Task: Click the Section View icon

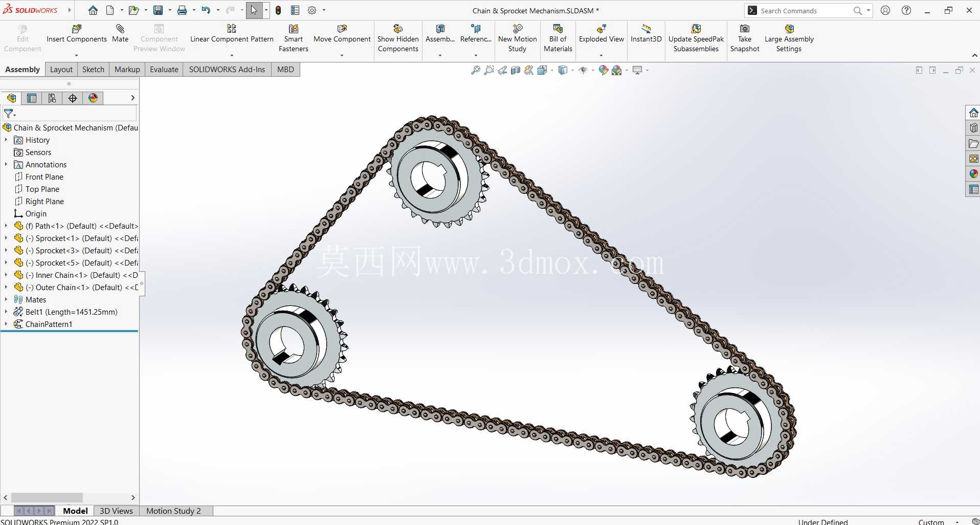Action: pyautogui.click(x=516, y=70)
